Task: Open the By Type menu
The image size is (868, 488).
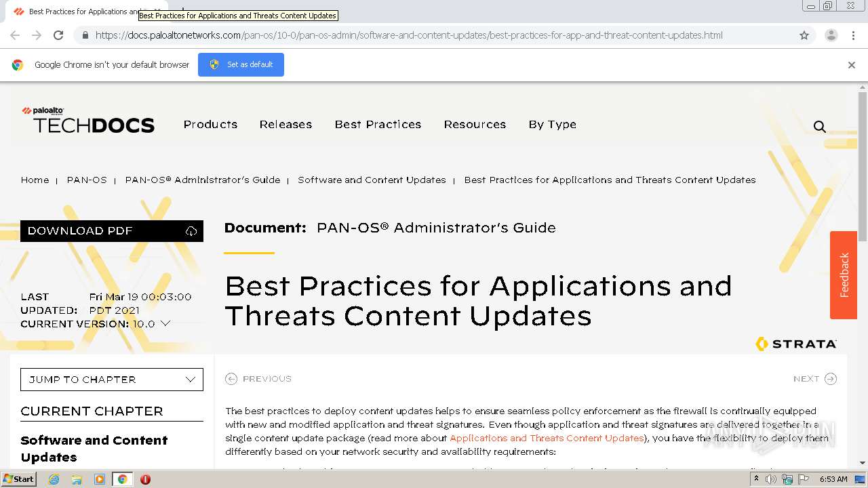Action: point(553,125)
